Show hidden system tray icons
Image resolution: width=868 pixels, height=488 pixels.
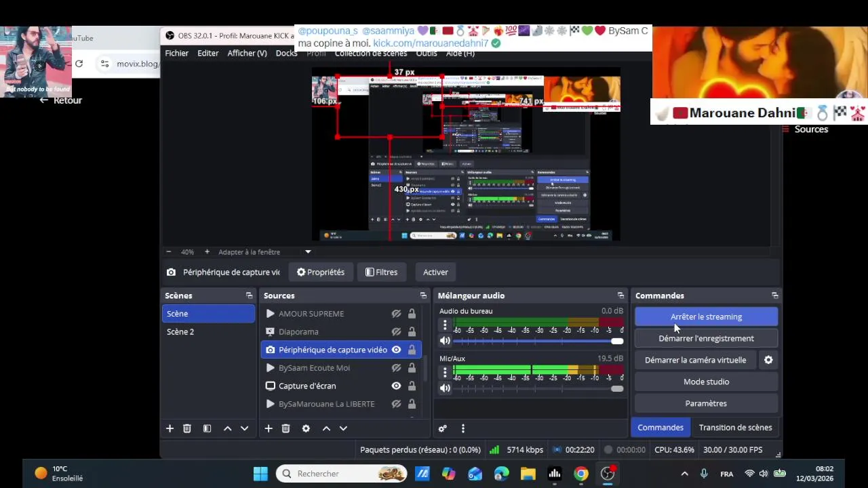pos(684,474)
